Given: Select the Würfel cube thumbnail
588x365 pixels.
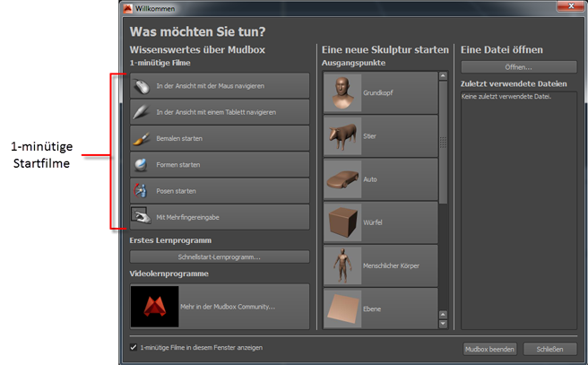Looking at the screenshot, I should (x=342, y=222).
